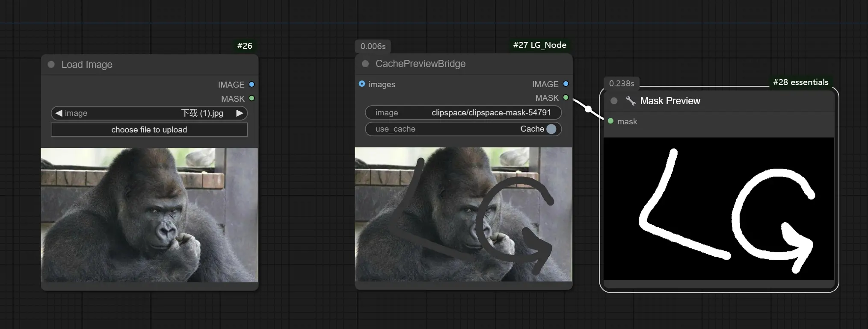Click the clipspace image field in CachePreviewBridge

[463, 113]
